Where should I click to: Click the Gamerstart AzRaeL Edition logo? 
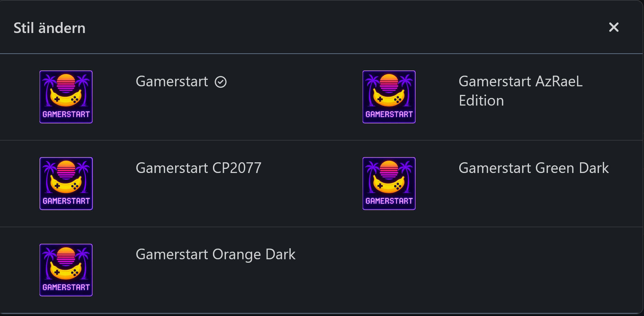click(x=389, y=97)
